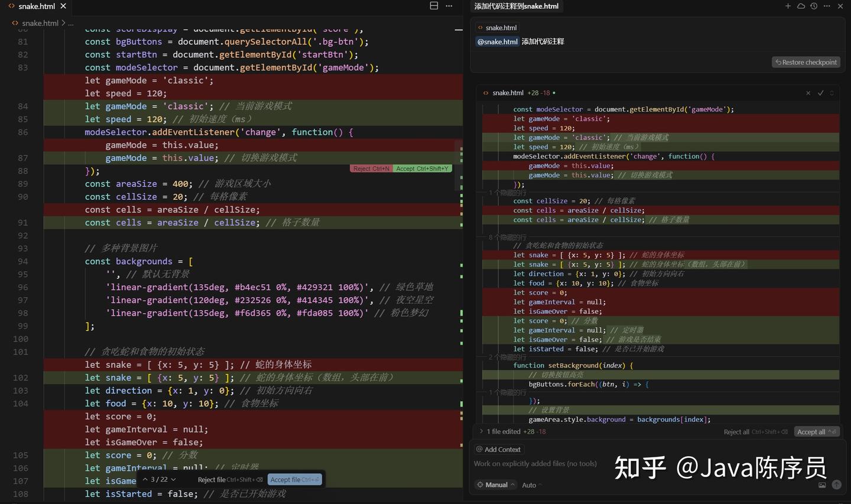Click Accept file in the floating review bar
This screenshot has height=504, width=851.
[295, 480]
